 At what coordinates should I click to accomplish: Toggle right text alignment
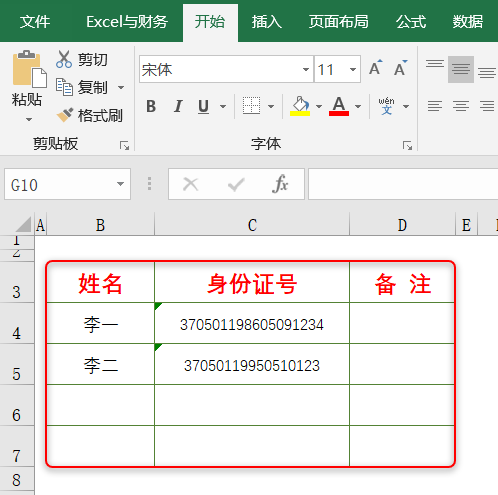coord(487,106)
